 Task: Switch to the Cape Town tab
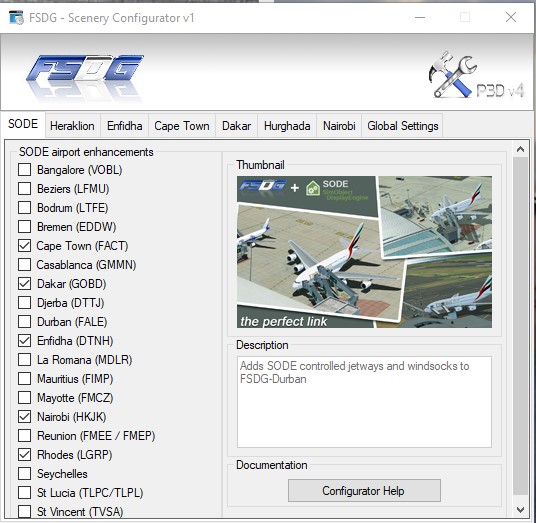(182, 126)
